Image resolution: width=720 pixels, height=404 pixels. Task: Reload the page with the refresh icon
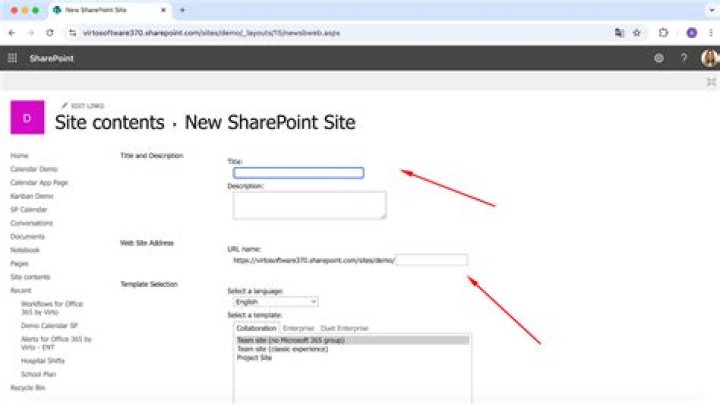click(49, 32)
